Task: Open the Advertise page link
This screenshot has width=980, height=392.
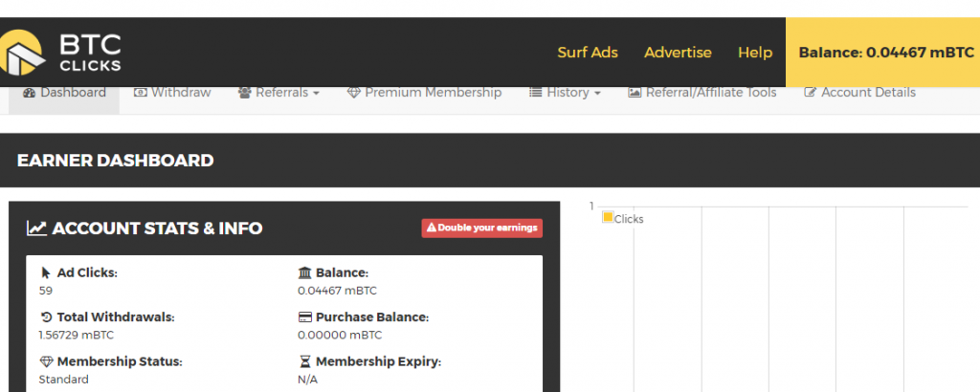Action: point(678,53)
